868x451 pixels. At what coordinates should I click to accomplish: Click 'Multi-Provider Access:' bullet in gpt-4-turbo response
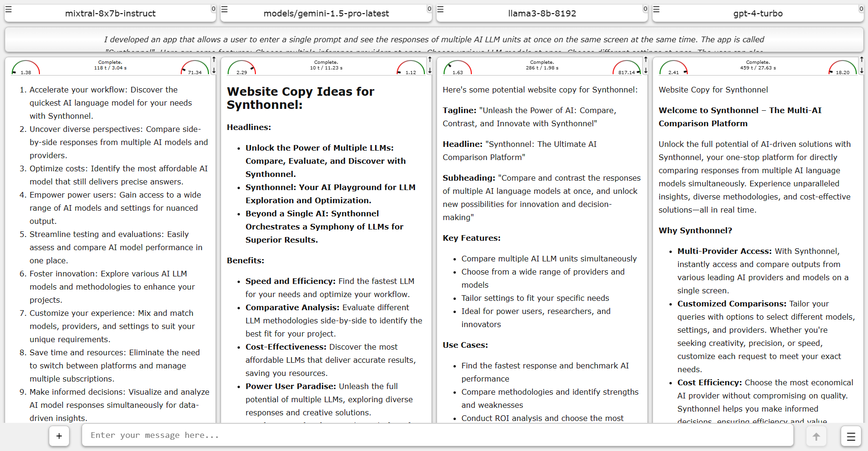[x=724, y=251]
